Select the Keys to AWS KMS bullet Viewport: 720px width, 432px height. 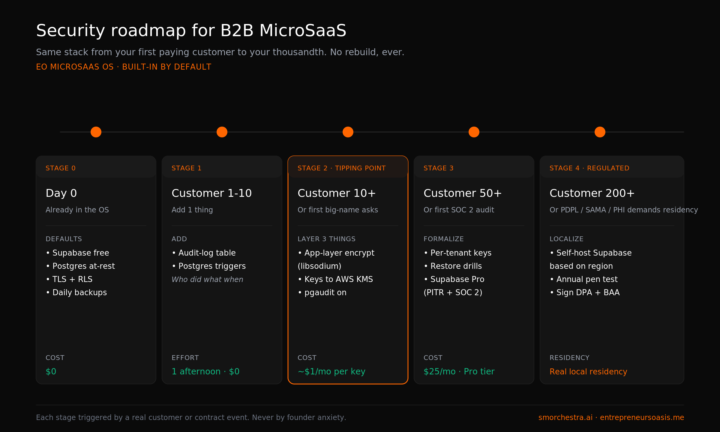[336, 279]
